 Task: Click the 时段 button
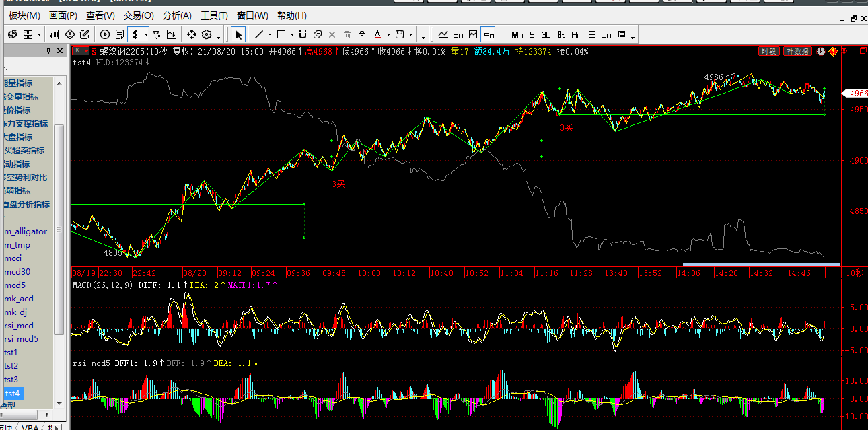(768, 51)
